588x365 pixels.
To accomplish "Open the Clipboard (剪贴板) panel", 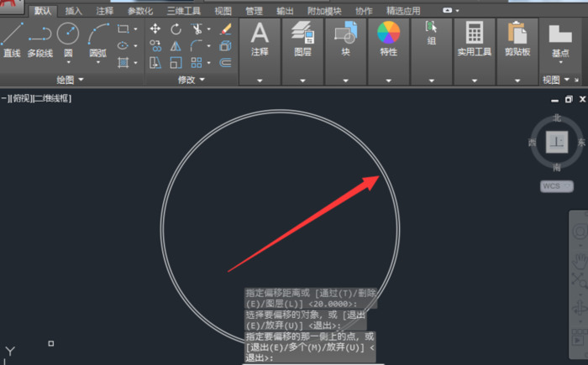I will click(517, 34).
